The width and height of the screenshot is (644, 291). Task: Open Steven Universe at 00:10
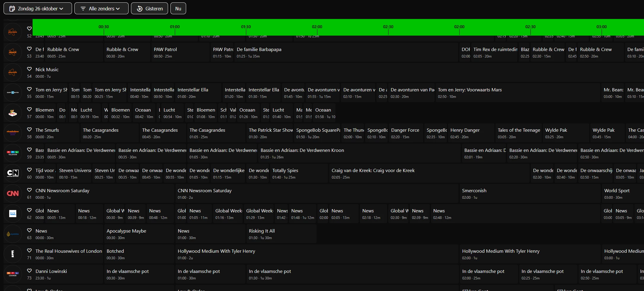74,173
